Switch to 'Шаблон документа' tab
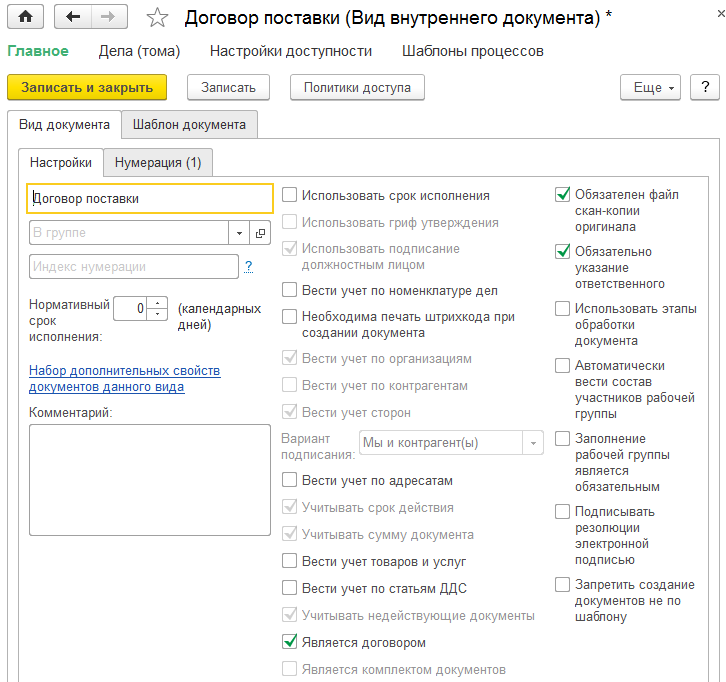This screenshot has width=726, height=682. coord(189,125)
